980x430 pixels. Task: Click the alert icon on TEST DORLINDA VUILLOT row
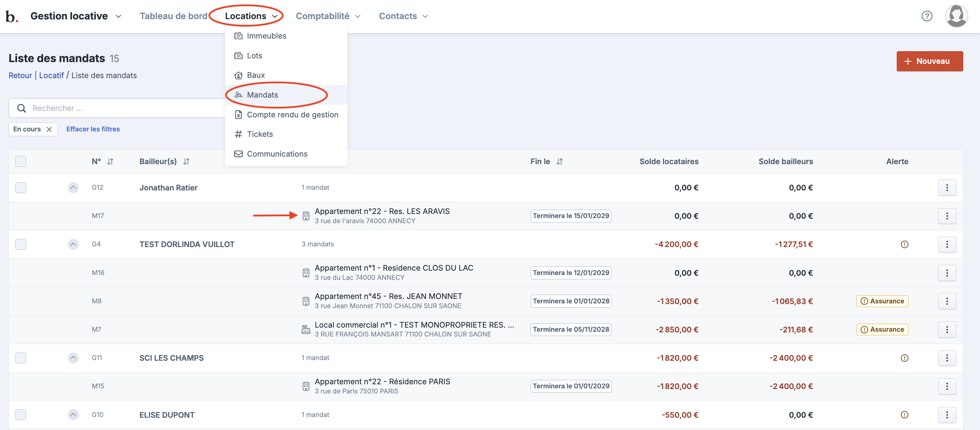tap(904, 244)
